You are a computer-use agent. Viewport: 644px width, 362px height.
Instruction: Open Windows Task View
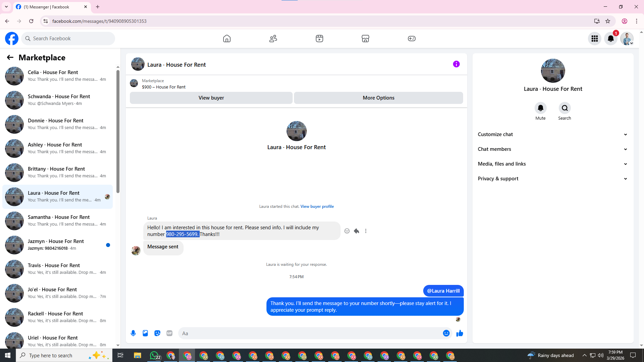point(120,355)
